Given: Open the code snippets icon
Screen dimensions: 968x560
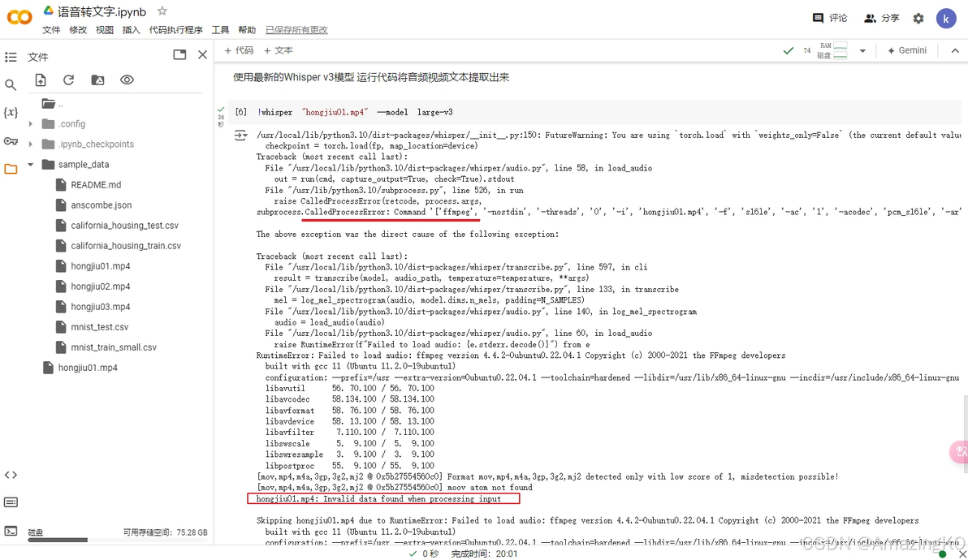Looking at the screenshot, I should tap(11, 475).
